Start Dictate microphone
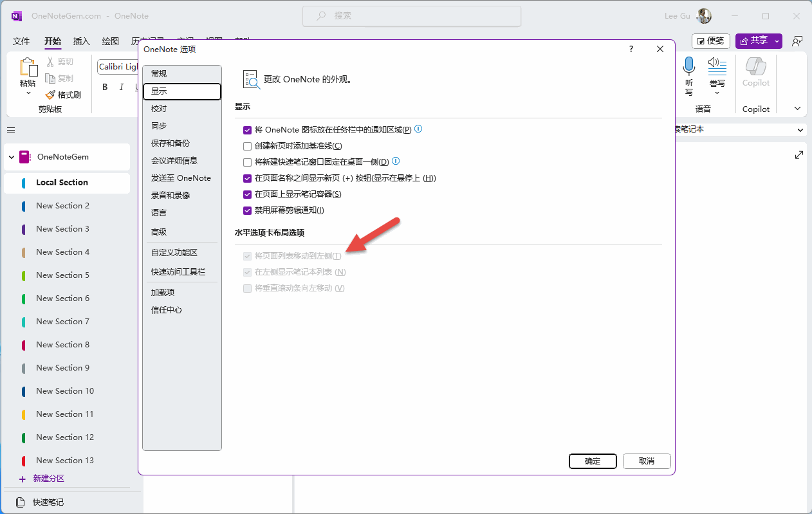The image size is (812, 514). (x=689, y=66)
